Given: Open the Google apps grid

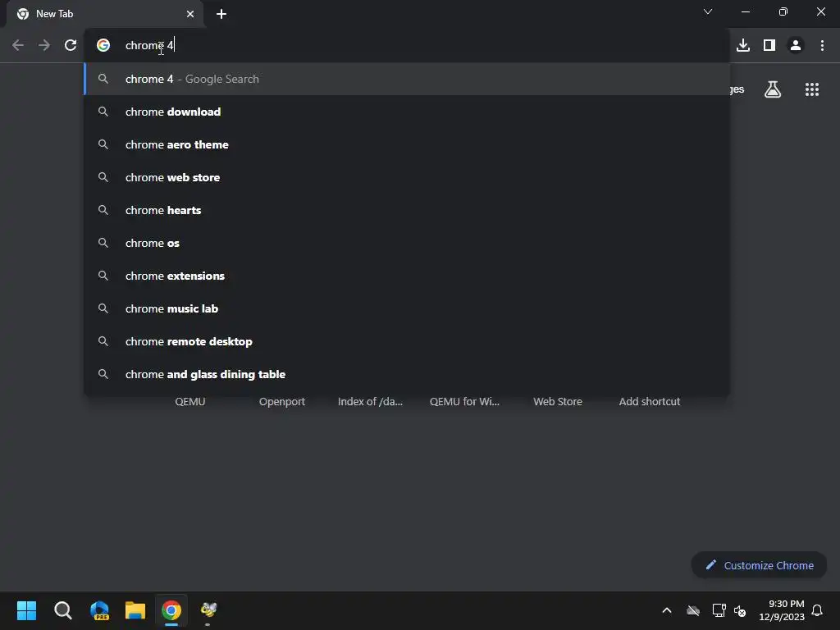Looking at the screenshot, I should (x=811, y=89).
